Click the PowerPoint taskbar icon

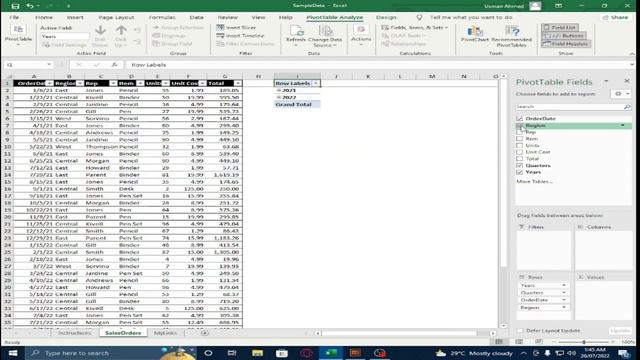pyautogui.click(x=355, y=353)
